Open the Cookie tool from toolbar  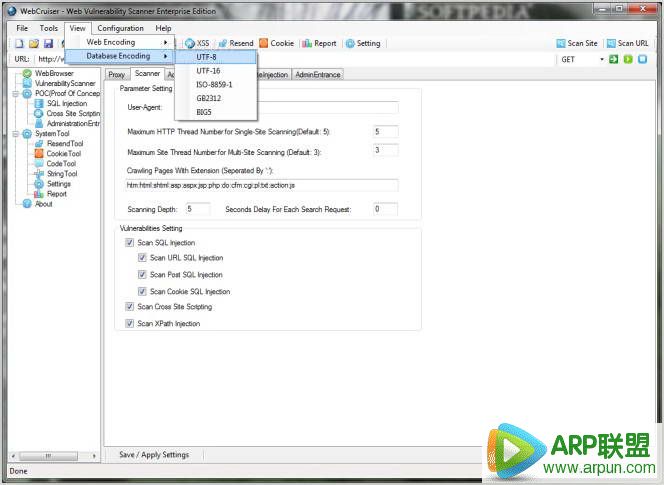click(277, 43)
